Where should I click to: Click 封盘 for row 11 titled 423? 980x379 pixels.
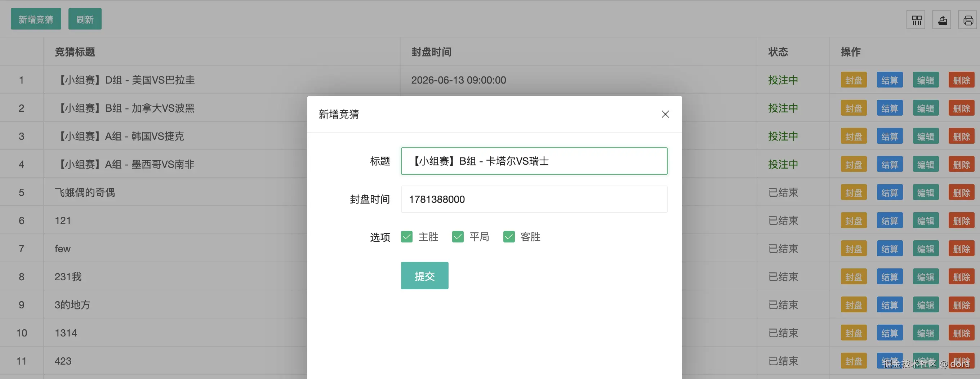click(x=854, y=361)
